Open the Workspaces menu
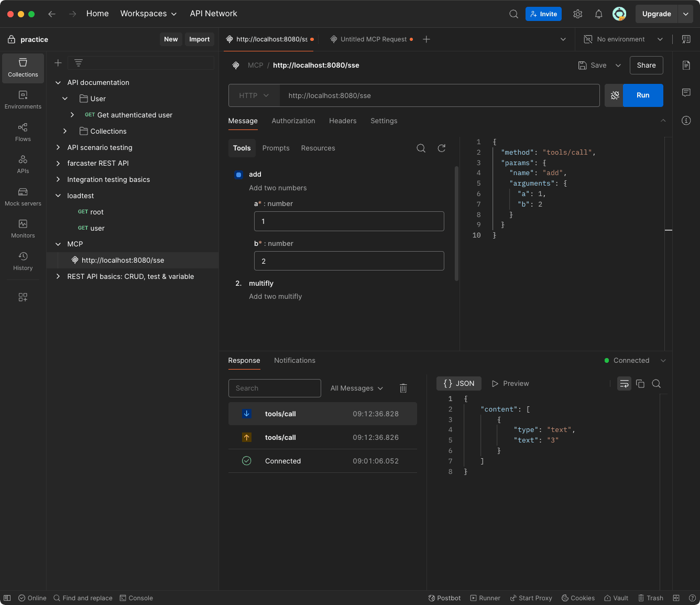This screenshot has width=700, height=605. [x=148, y=14]
